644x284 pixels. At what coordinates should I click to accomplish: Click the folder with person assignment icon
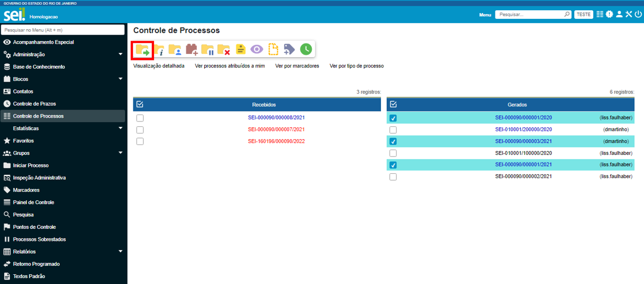coord(175,50)
